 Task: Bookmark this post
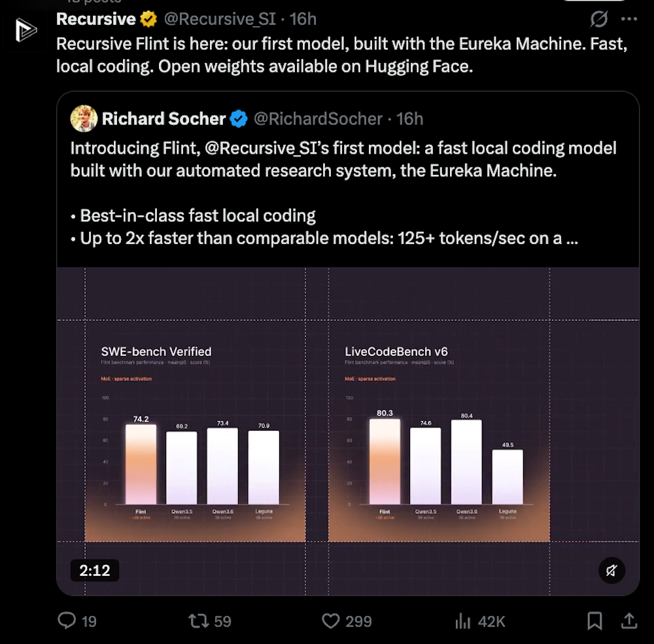pyautogui.click(x=594, y=621)
